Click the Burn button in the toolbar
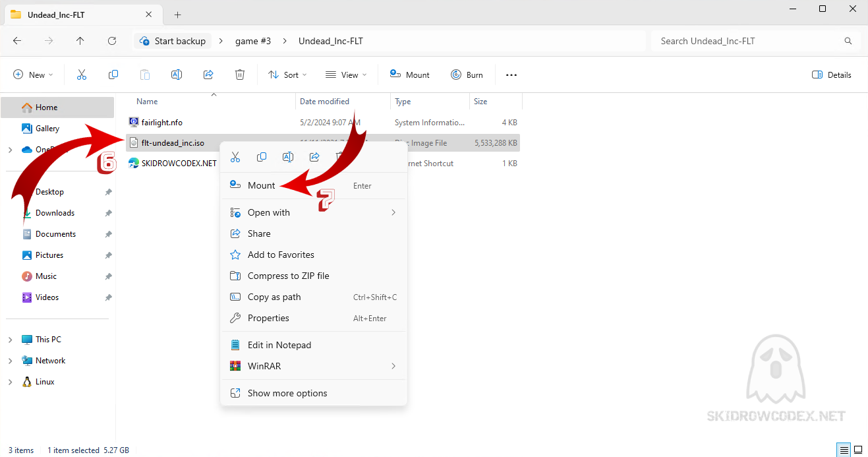The width and height of the screenshot is (868, 457). (467, 75)
